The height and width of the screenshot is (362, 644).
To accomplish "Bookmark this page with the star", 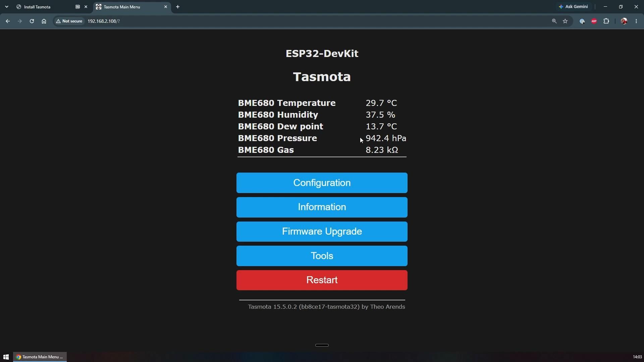I will 566,21.
